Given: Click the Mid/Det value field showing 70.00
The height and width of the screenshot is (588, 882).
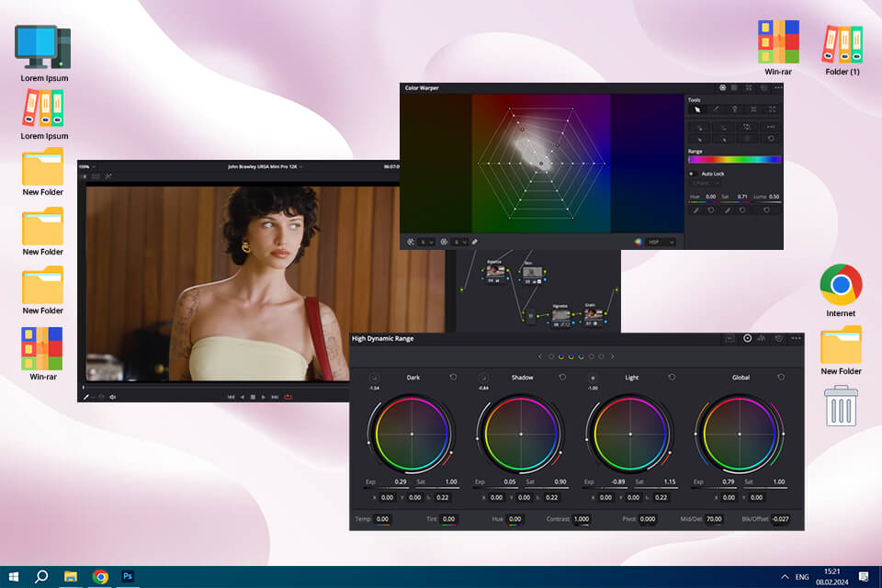Looking at the screenshot, I should (714, 519).
